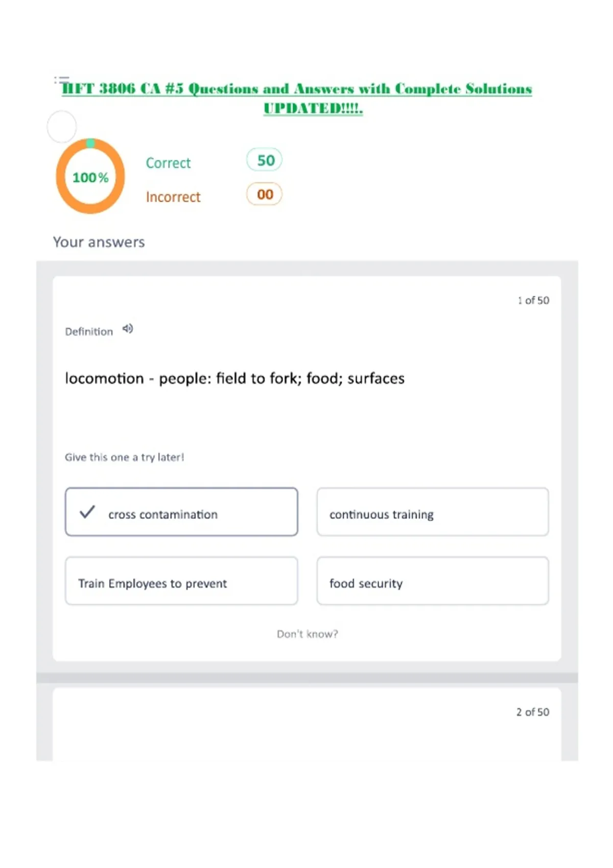Image resolution: width=613 pixels, height=868 pixels.
Task: Open the HFT 3806 CA #5 title link
Action: [x=297, y=98]
